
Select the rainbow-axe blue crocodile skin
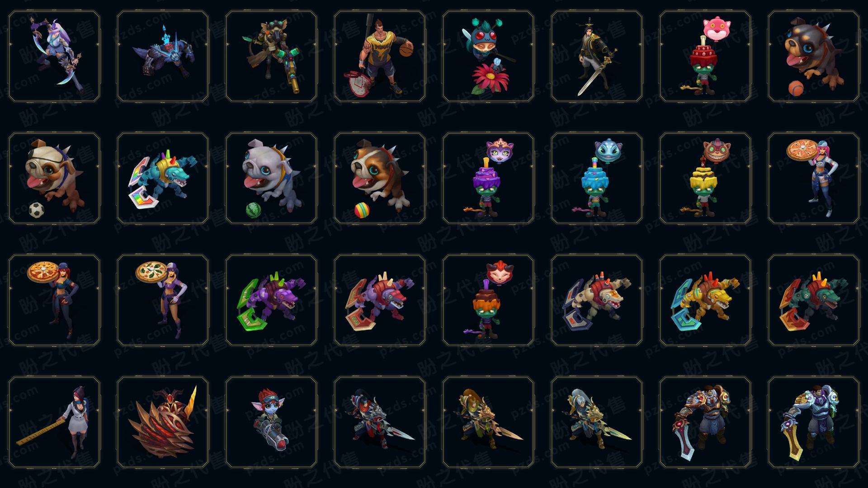coord(162,178)
